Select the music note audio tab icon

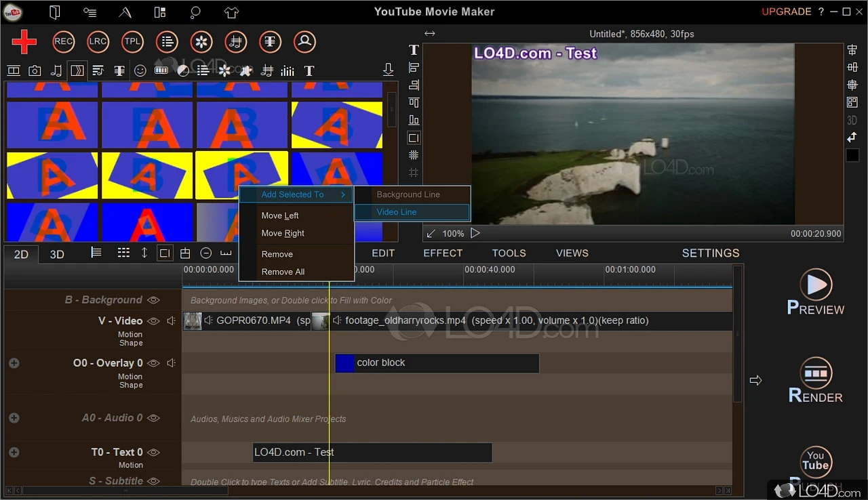point(56,70)
